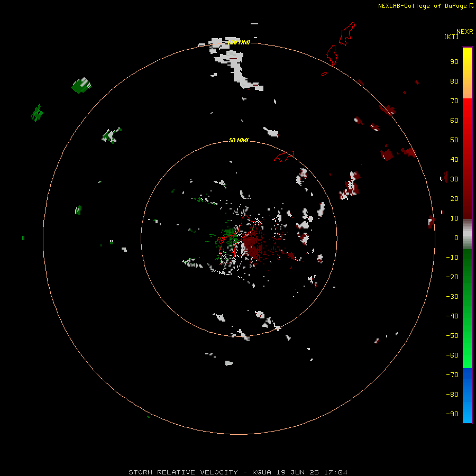
Task: Click the "100 NMI" range ring label
Action: [239, 42]
